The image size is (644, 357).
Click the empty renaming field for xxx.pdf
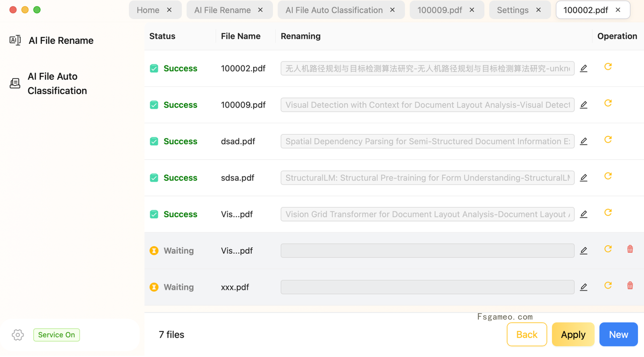click(428, 287)
